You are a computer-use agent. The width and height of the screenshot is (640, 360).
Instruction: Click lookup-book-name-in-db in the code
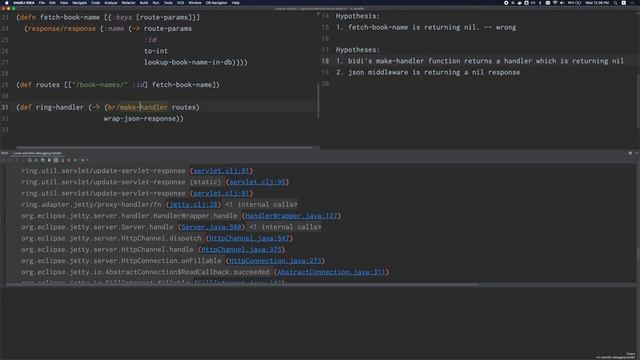point(188,62)
